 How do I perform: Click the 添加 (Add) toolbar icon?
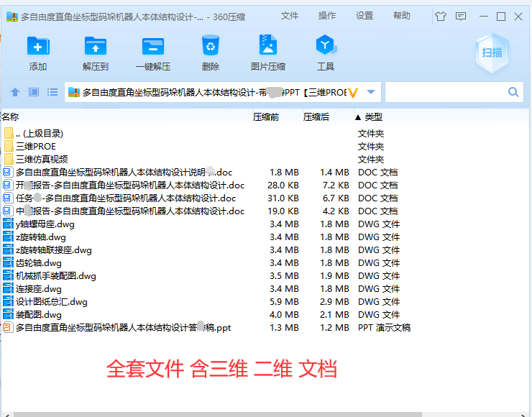tap(38, 46)
